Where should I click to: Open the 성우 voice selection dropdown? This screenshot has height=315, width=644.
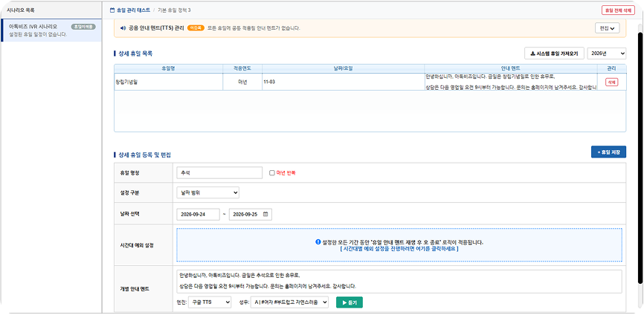pyautogui.click(x=289, y=302)
